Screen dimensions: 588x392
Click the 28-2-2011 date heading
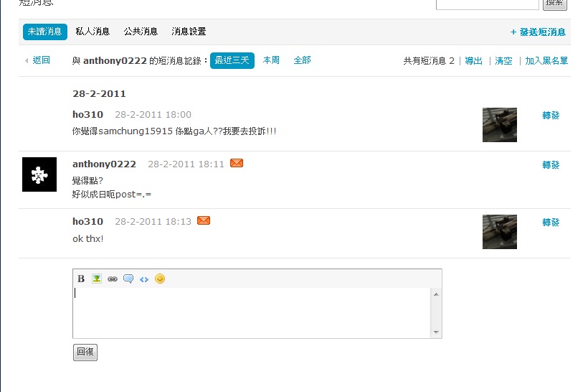(x=99, y=94)
